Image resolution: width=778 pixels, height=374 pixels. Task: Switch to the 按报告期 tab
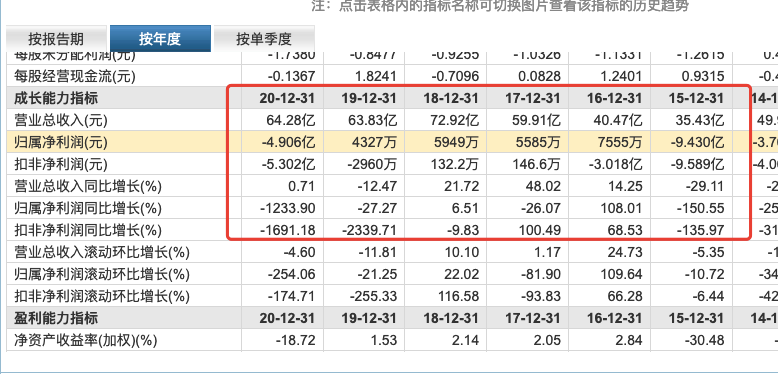tap(56, 38)
